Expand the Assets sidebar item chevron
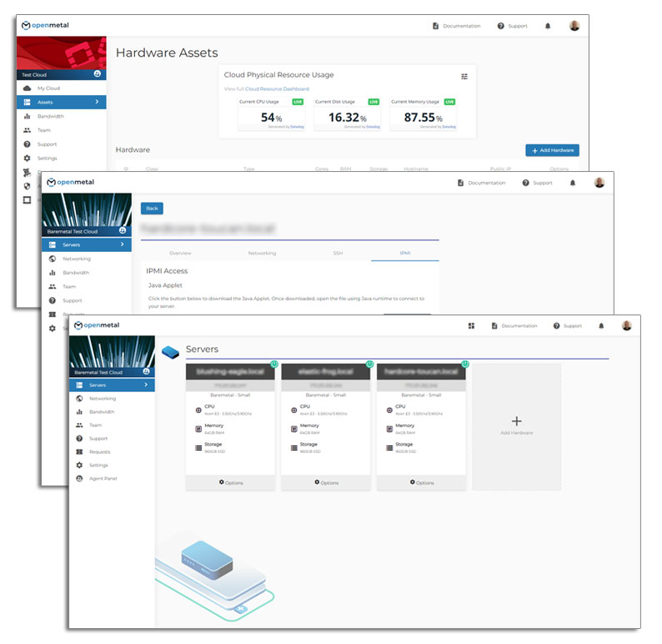This screenshot has width=662, height=644. (97, 103)
